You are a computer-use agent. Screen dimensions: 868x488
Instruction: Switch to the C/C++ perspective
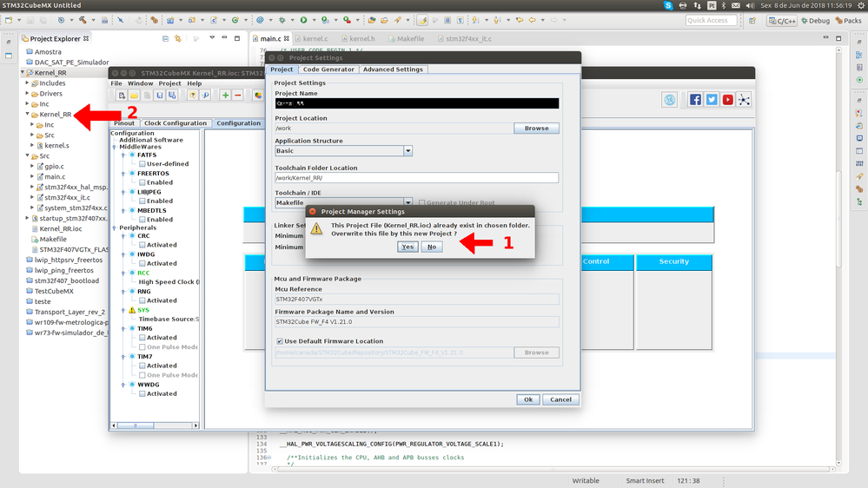(782, 21)
